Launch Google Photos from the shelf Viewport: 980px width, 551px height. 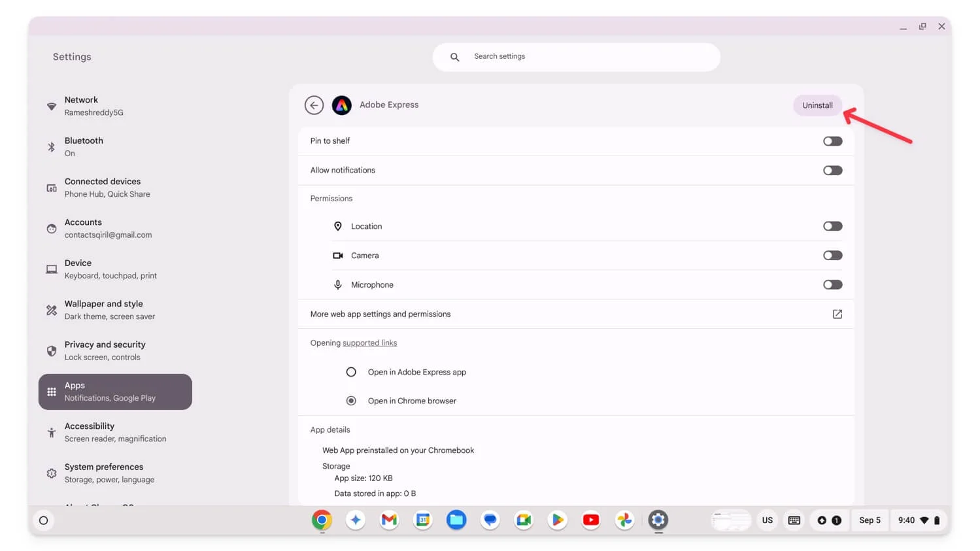click(624, 520)
